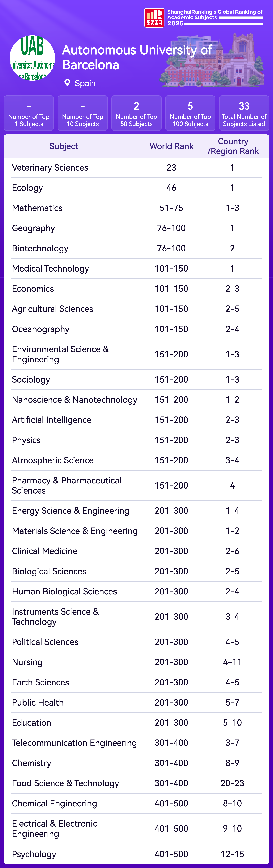Screen dimensions: 273x868
Task: Open the Psychology subject row
Action: click(34, 854)
